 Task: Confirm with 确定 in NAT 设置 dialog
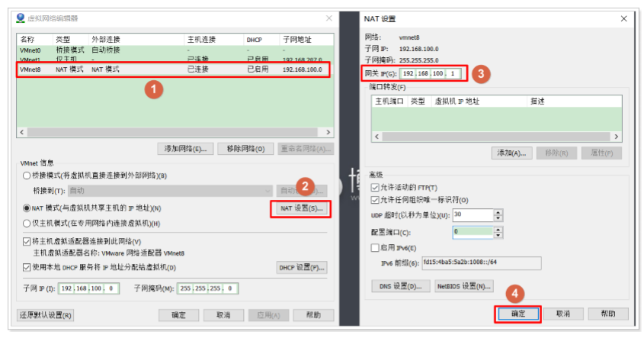518,314
